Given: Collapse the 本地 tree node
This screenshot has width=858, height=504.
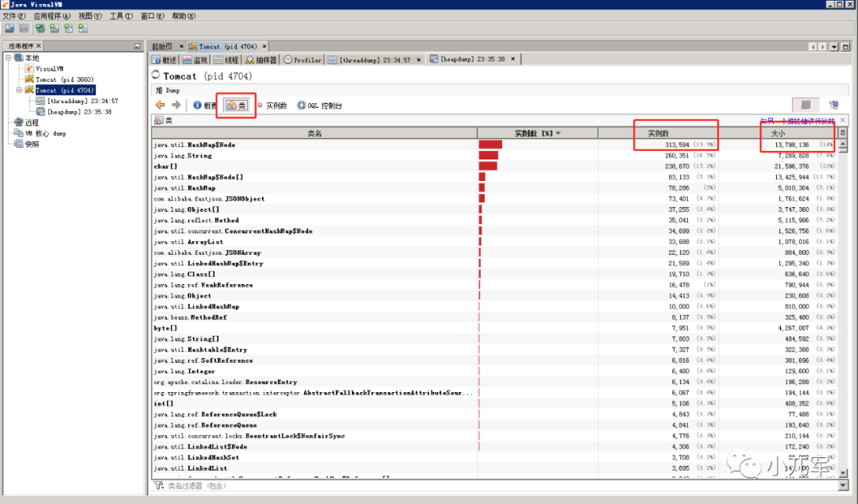Looking at the screenshot, I should 8,57.
